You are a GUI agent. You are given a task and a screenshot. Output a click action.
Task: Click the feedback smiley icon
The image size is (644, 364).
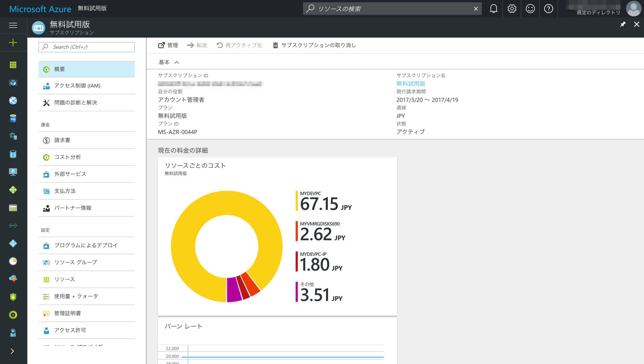pos(530,8)
